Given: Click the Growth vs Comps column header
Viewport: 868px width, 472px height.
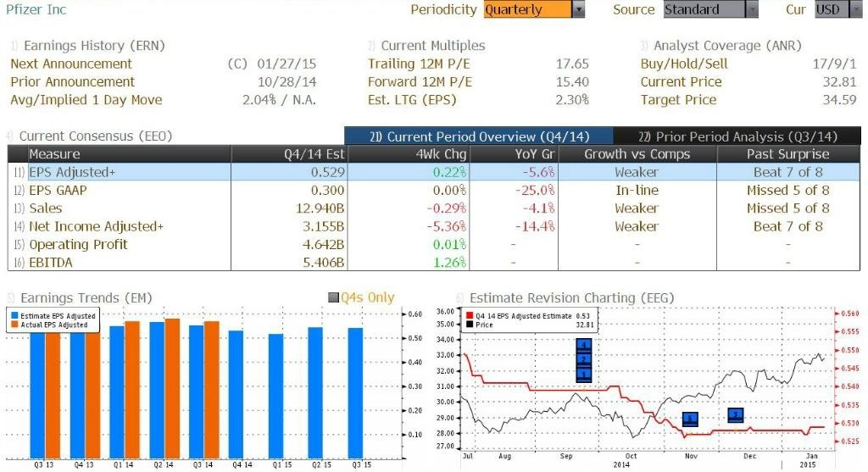Looking at the screenshot, I should tap(637, 154).
